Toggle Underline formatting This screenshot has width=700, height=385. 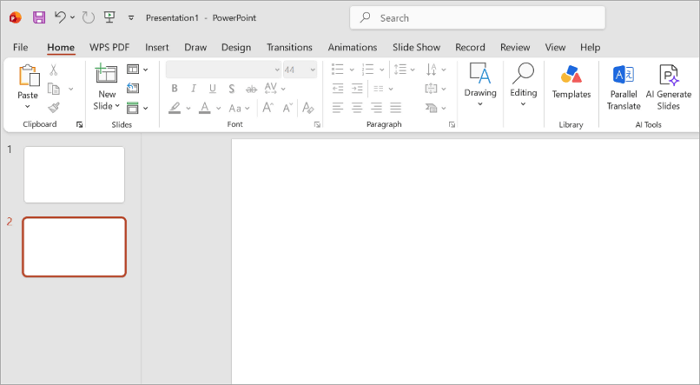pos(212,89)
